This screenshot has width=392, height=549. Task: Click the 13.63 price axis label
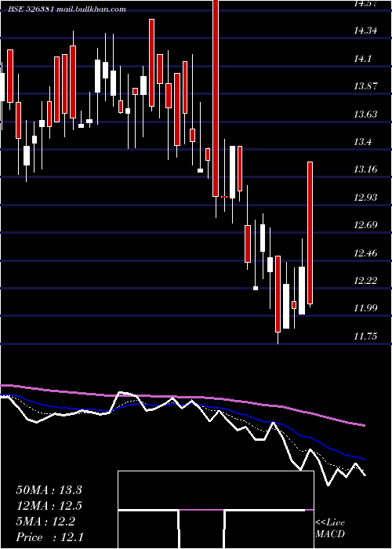pyautogui.click(x=365, y=115)
